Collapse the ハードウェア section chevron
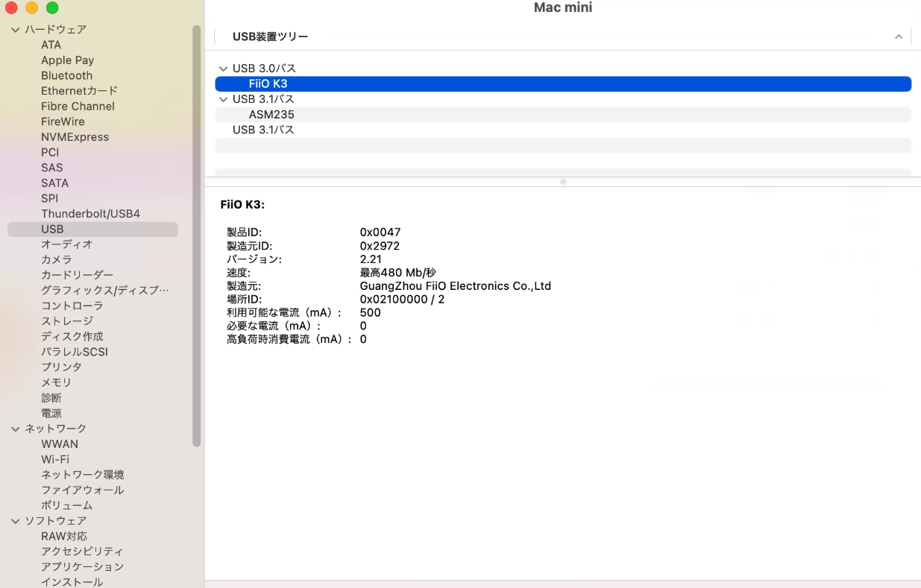 pos(15,30)
